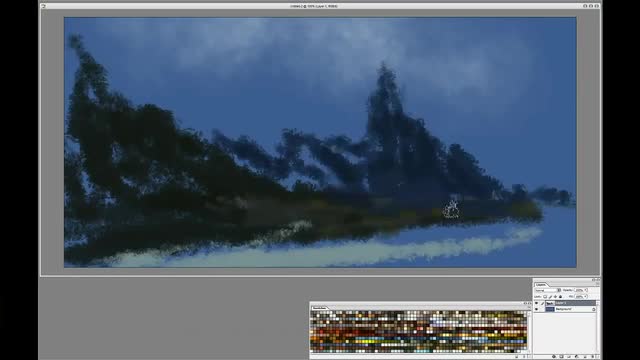Screen dimensions: 640x360
Task: Switch to the Layers tab
Action: [540, 284]
